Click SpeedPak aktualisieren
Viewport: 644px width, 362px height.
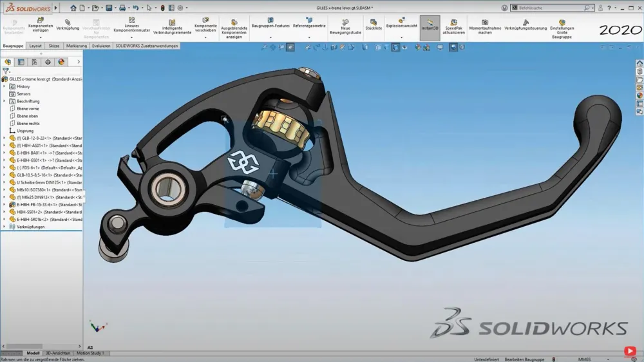click(453, 27)
